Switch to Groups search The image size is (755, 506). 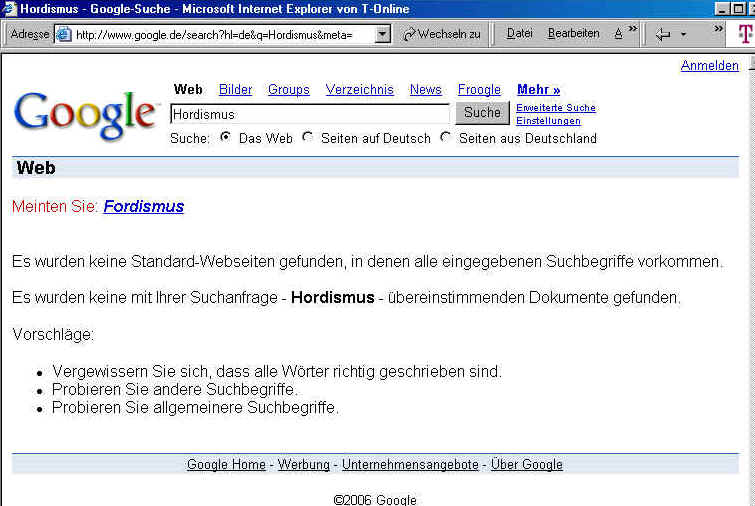[x=288, y=90]
